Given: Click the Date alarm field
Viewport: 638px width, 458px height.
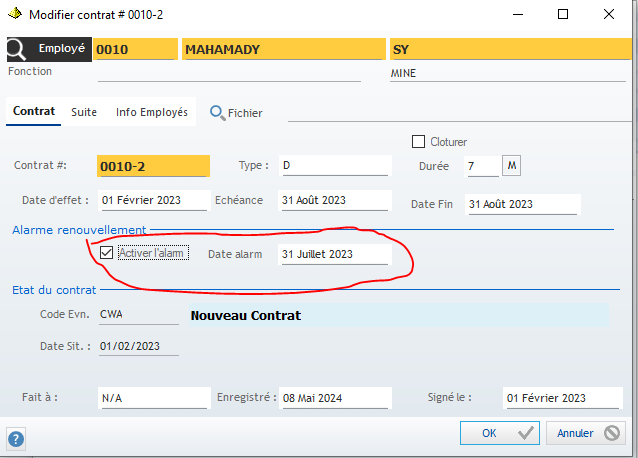Looking at the screenshot, I should point(331,254).
